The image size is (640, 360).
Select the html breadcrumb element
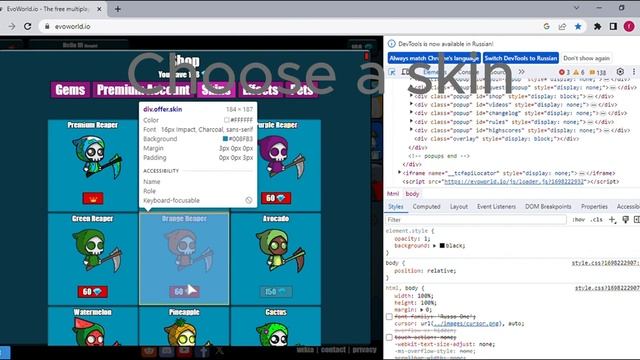(393, 194)
